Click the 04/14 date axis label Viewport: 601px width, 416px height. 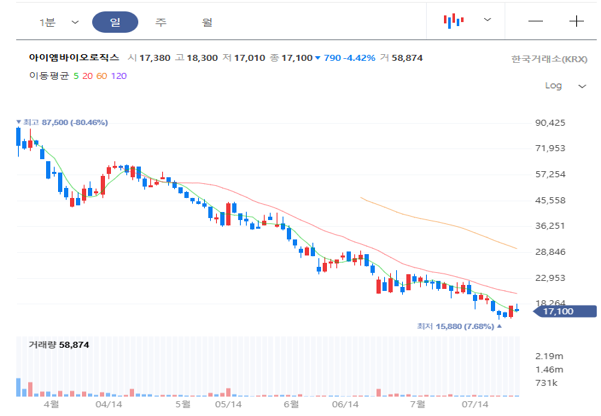tap(108, 404)
